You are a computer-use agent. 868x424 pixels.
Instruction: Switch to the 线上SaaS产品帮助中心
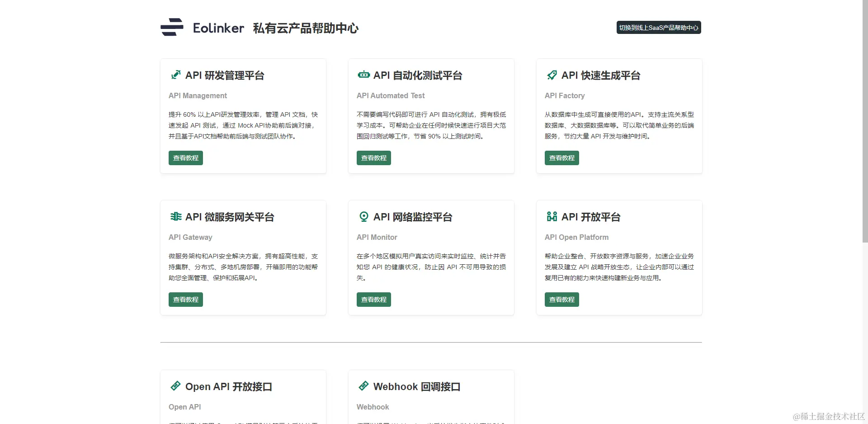(658, 28)
